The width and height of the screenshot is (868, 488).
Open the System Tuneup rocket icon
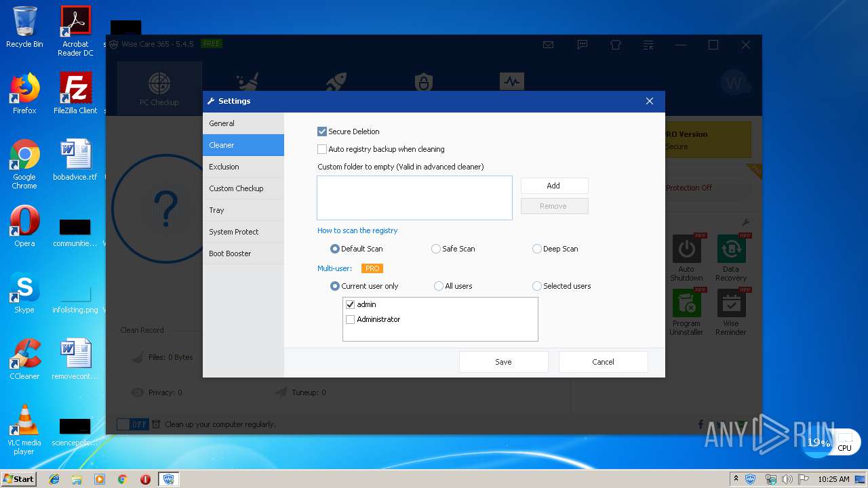click(x=336, y=83)
